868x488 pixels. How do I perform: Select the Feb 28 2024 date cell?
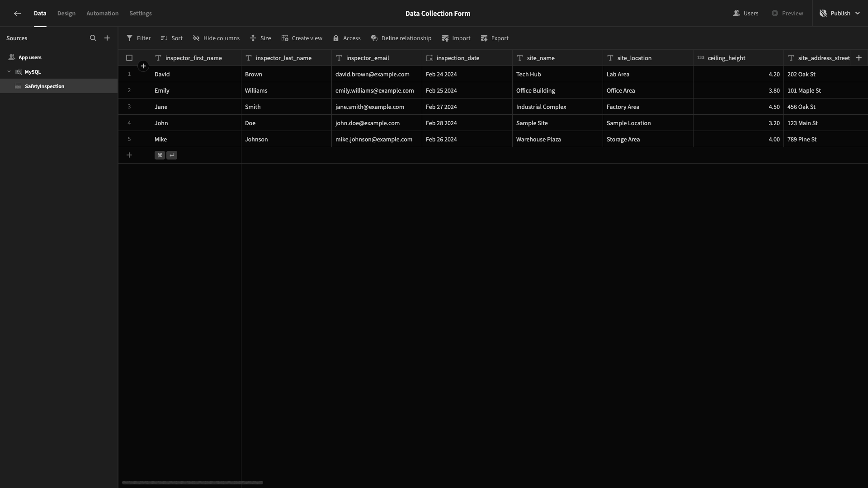467,123
